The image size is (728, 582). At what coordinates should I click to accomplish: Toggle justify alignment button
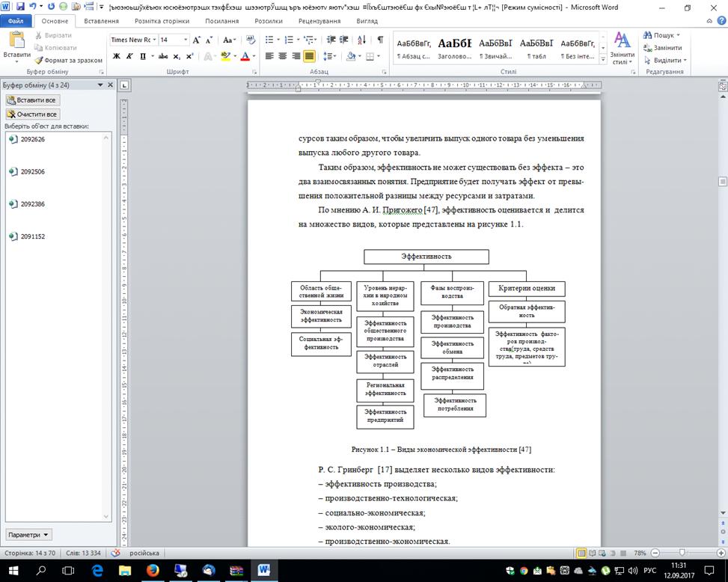[309, 56]
